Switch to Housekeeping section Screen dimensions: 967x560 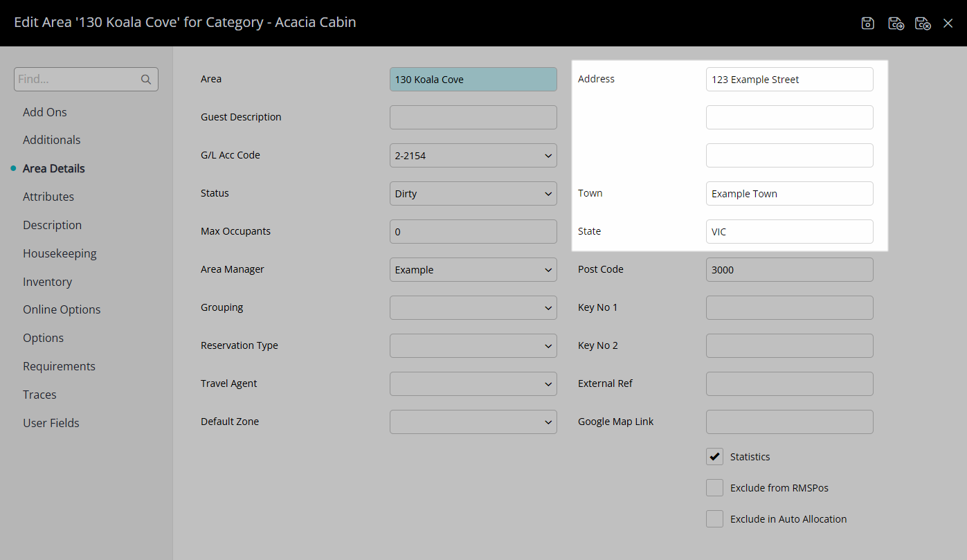[60, 253]
